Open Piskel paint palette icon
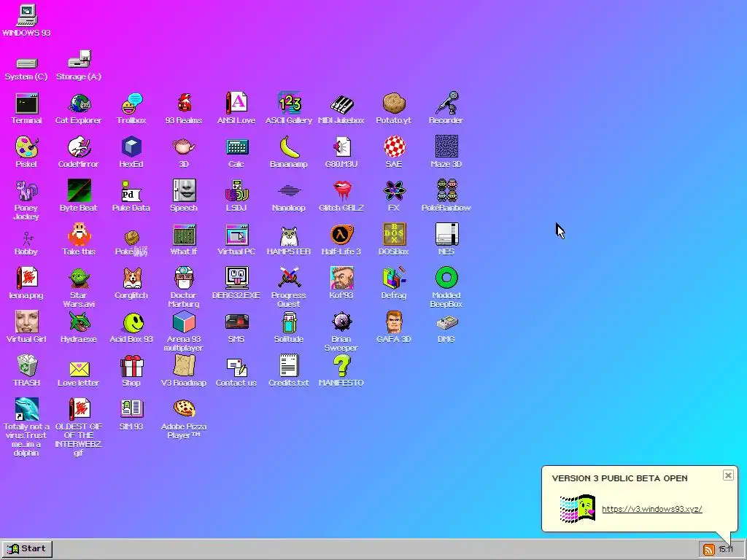The image size is (747, 560). click(x=27, y=147)
